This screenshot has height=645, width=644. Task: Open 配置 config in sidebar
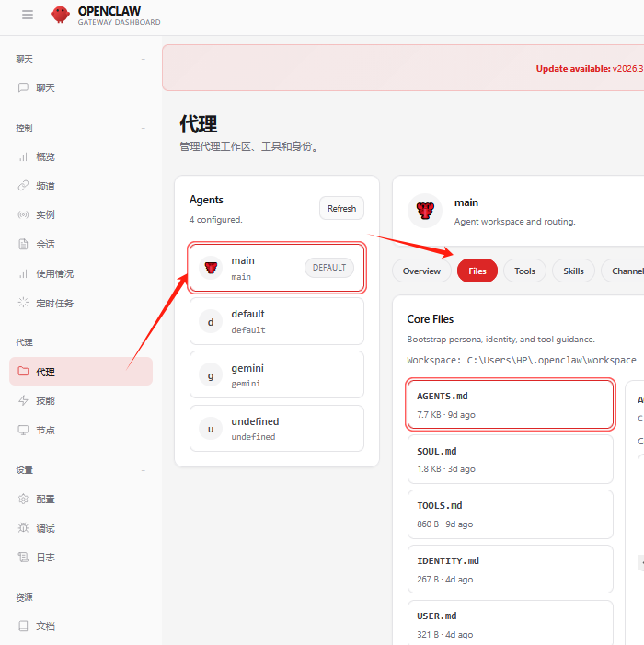tap(45, 499)
